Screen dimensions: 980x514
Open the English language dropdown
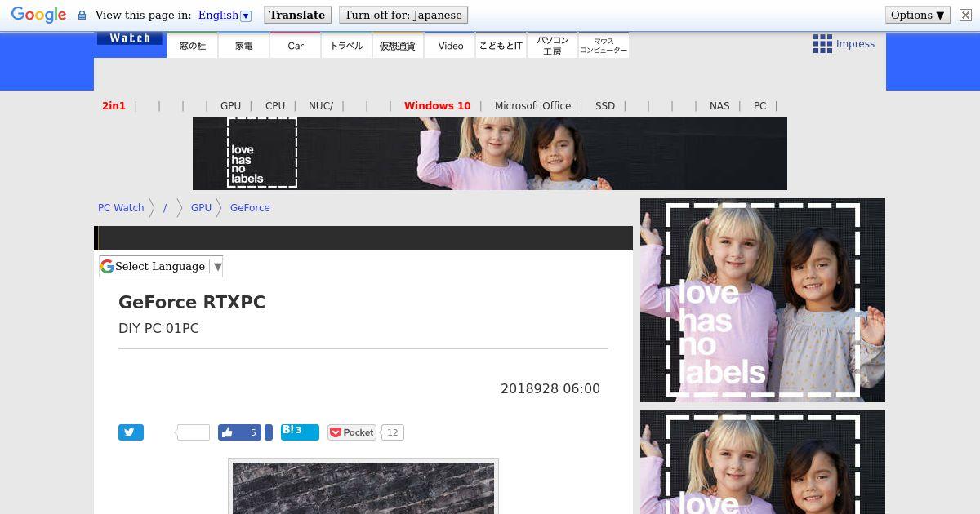click(x=225, y=15)
